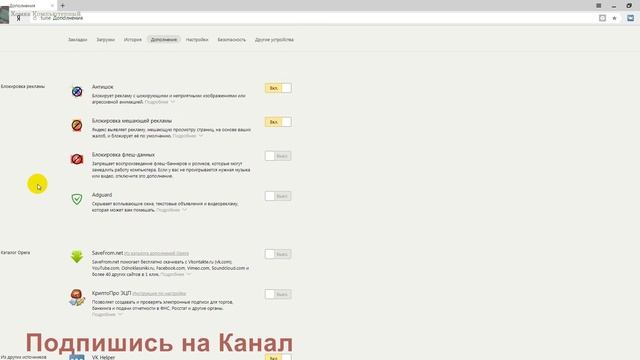The image size is (640, 360).
Task: Open SaveFrom.net Opera catalog link
Action: coord(156,253)
